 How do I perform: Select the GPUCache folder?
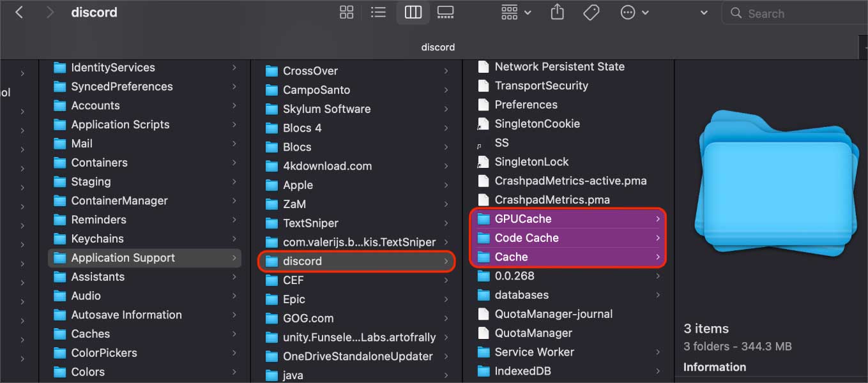click(x=568, y=219)
